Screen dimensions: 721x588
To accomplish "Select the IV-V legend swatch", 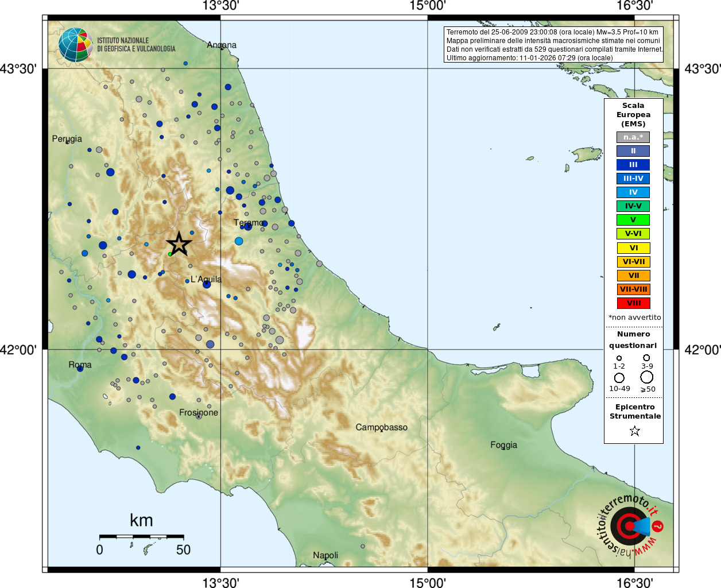I will point(633,206).
